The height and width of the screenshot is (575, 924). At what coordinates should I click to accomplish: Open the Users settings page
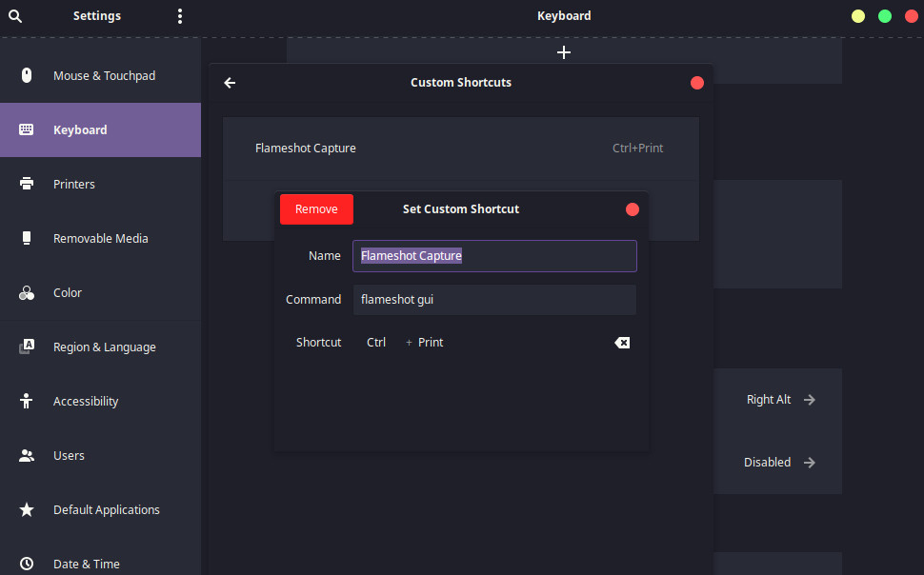[x=100, y=455]
